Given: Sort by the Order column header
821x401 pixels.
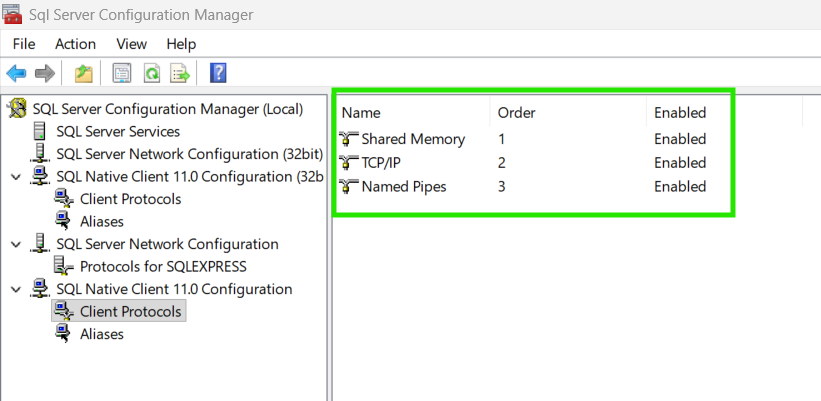Looking at the screenshot, I should (516, 113).
